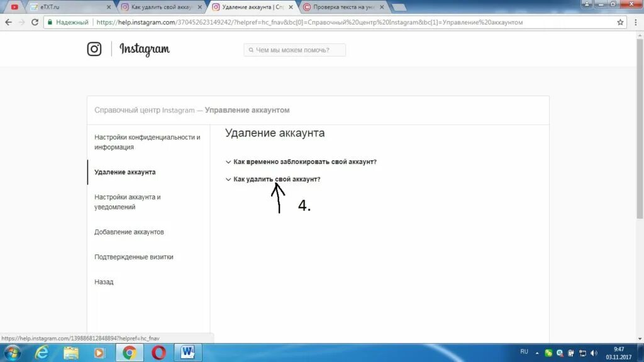The height and width of the screenshot is (362, 644).
Task: Click the volume speaker tray icon
Action: 594,353
